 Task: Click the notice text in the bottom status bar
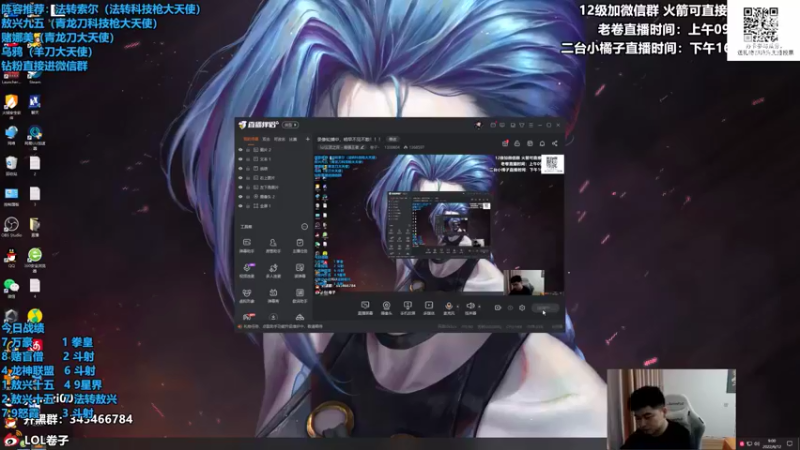coord(283,327)
